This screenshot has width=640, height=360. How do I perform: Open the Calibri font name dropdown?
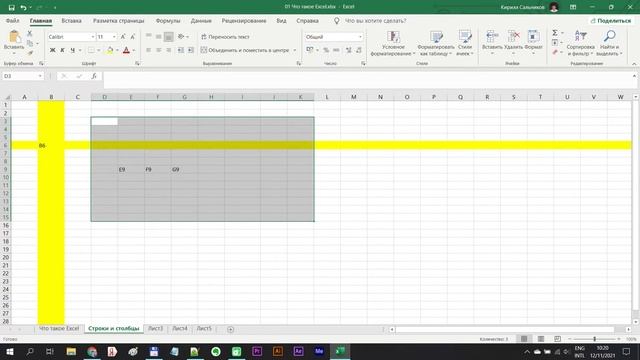click(93, 37)
